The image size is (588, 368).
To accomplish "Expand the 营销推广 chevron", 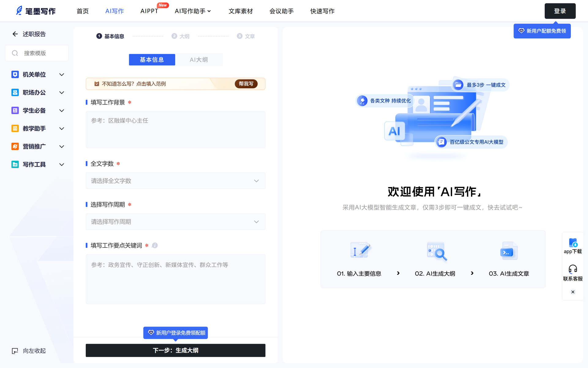I will pyautogui.click(x=62, y=147).
